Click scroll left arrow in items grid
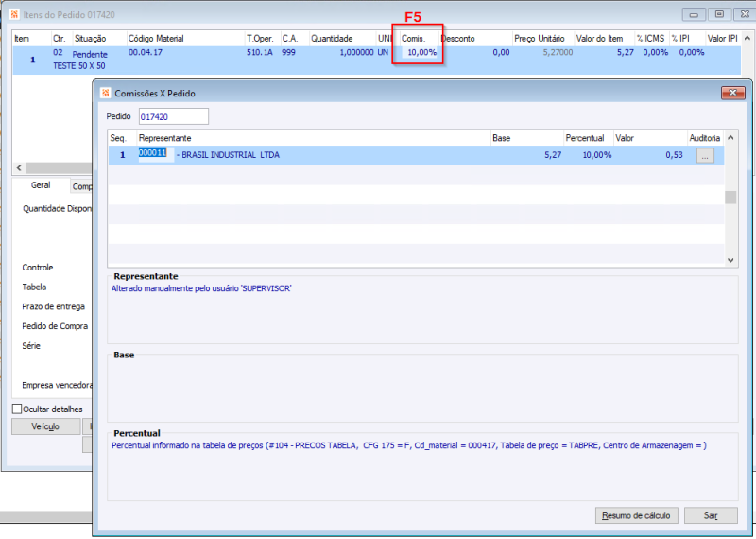This screenshot has width=756, height=539. (x=19, y=168)
